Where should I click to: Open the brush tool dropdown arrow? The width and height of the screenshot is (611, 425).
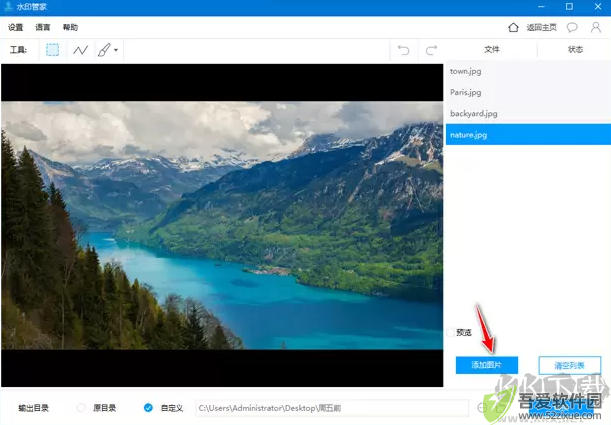(116, 50)
